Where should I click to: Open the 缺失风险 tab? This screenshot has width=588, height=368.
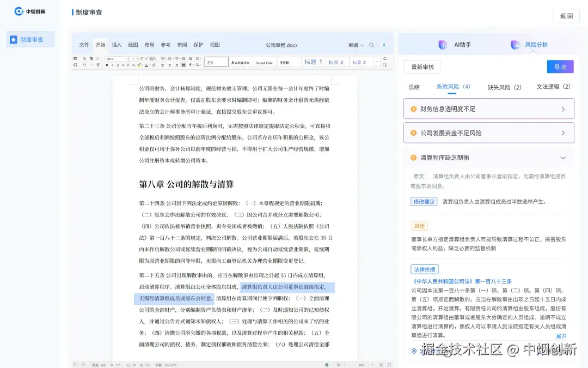(504, 87)
